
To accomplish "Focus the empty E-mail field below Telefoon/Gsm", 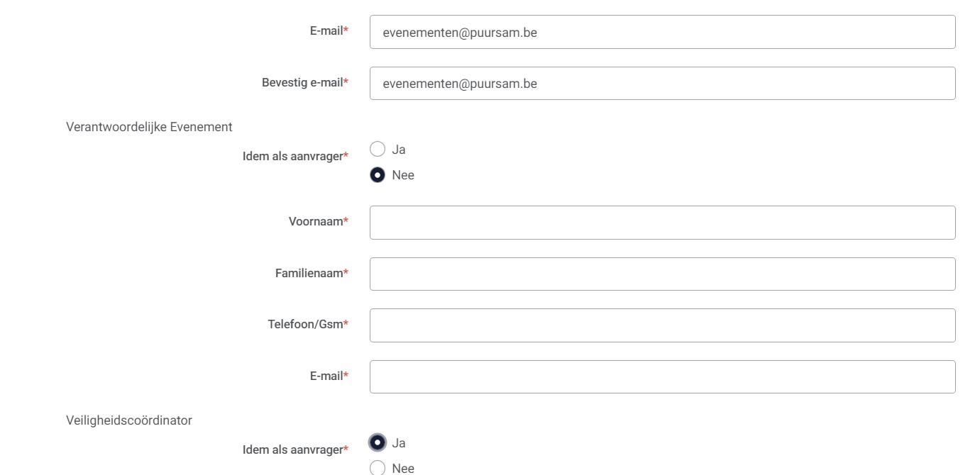I will pyautogui.click(x=662, y=376).
